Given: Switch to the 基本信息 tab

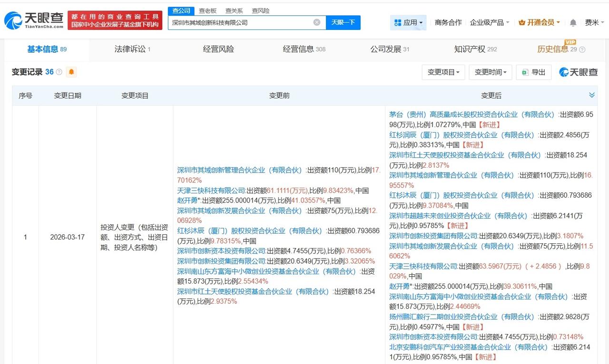Looking at the screenshot, I should 47,49.
